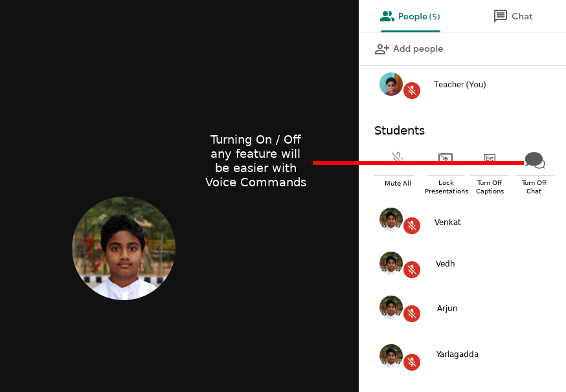Viewport: 566px width, 392px height.
Task: Click the Mute All microphone icon
Action: [x=398, y=158]
